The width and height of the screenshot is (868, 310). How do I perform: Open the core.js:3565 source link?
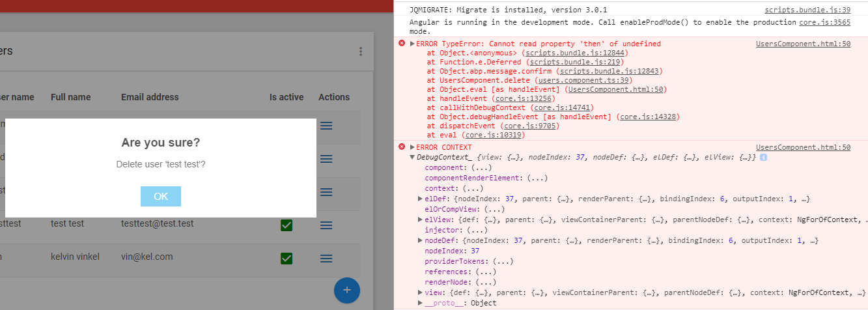coord(825,22)
